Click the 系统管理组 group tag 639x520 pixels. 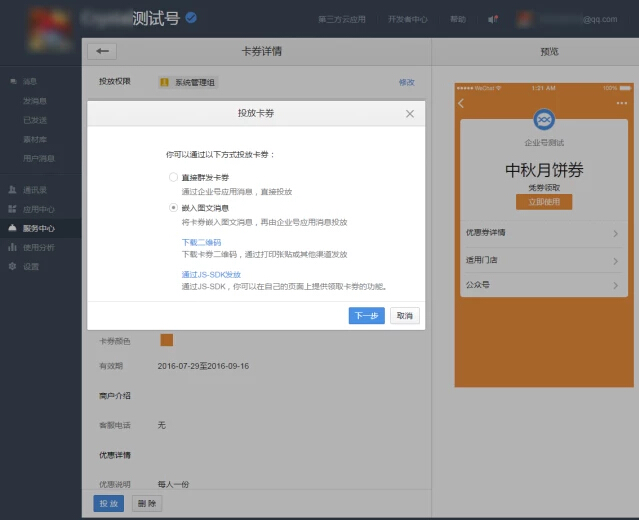(188, 82)
